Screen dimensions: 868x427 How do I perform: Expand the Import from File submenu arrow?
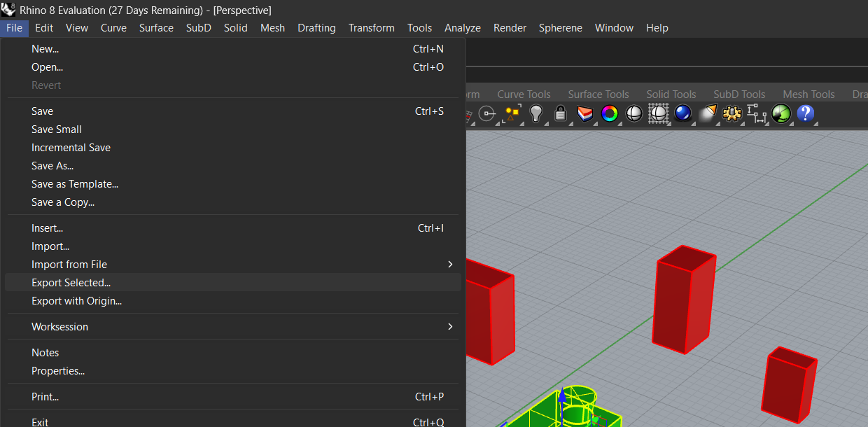coord(450,265)
